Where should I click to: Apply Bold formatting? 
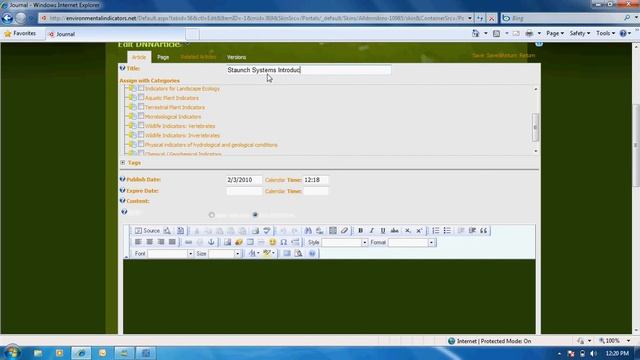coord(360,231)
